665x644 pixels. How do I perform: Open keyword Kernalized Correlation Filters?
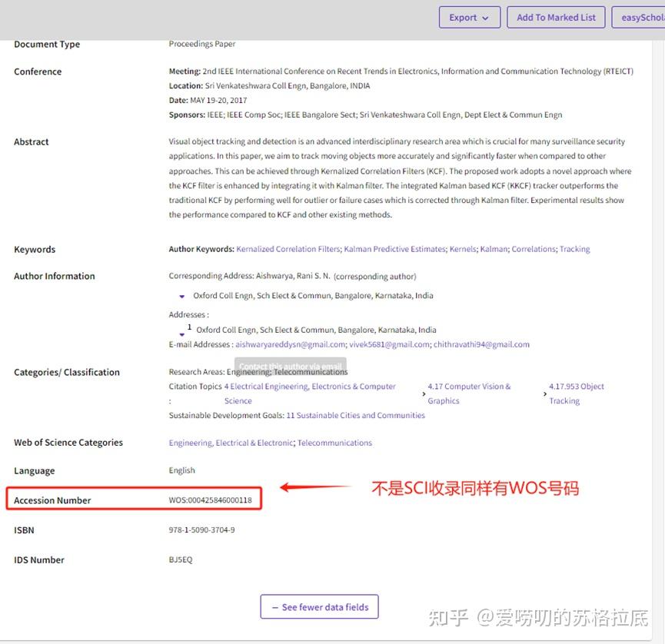click(288, 249)
